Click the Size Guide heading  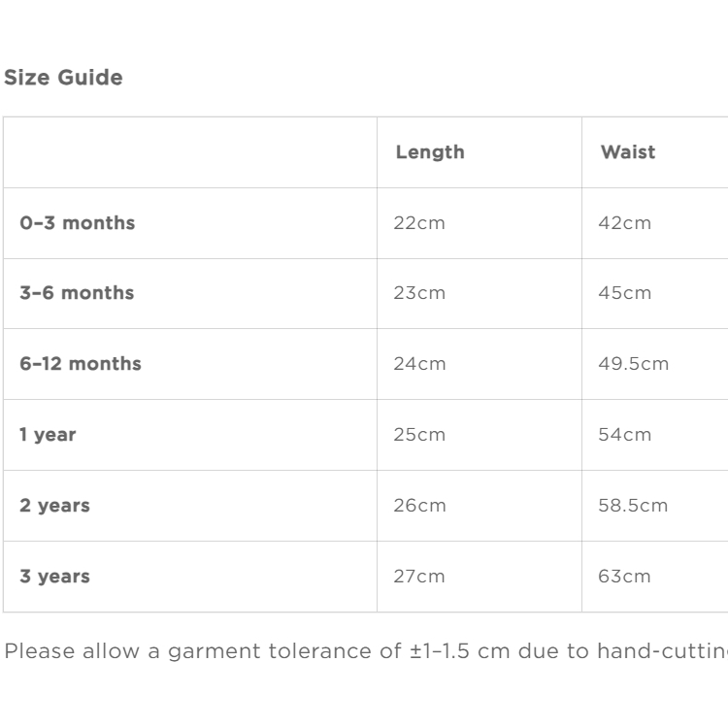(x=64, y=78)
